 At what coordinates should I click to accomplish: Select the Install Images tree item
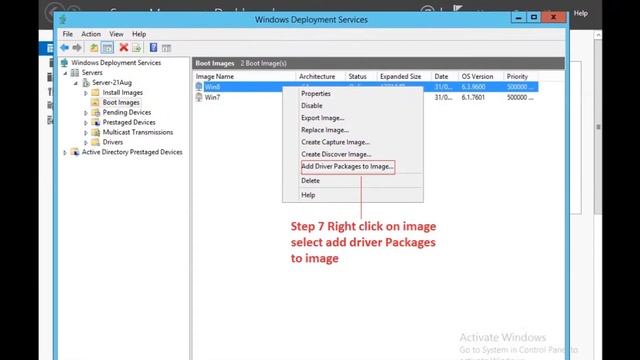[x=122, y=93]
